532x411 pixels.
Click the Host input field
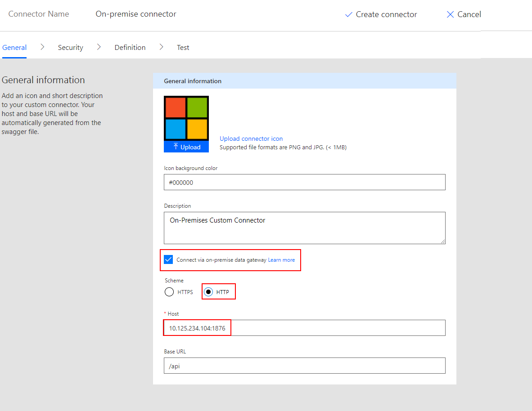coord(304,328)
